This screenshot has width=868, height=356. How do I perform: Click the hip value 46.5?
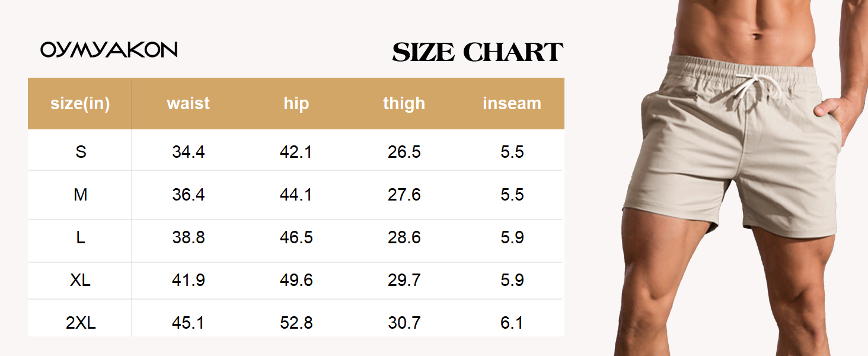coord(296,237)
